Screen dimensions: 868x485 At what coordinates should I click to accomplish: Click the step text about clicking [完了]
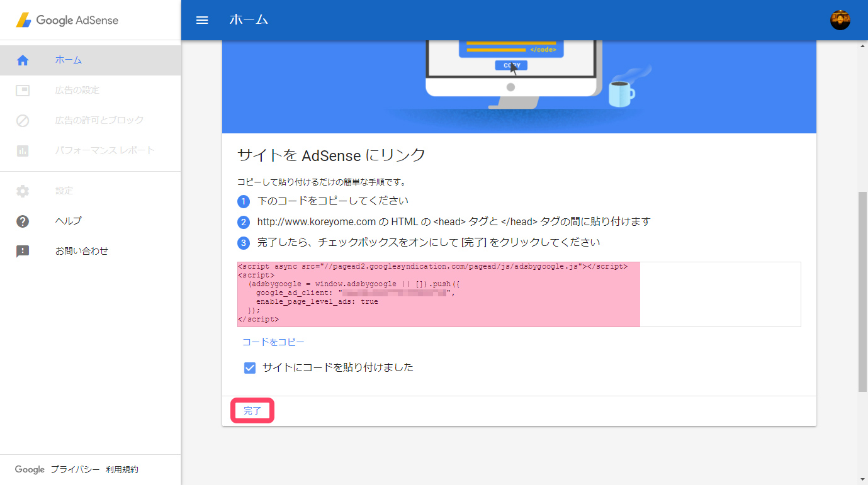pos(429,242)
